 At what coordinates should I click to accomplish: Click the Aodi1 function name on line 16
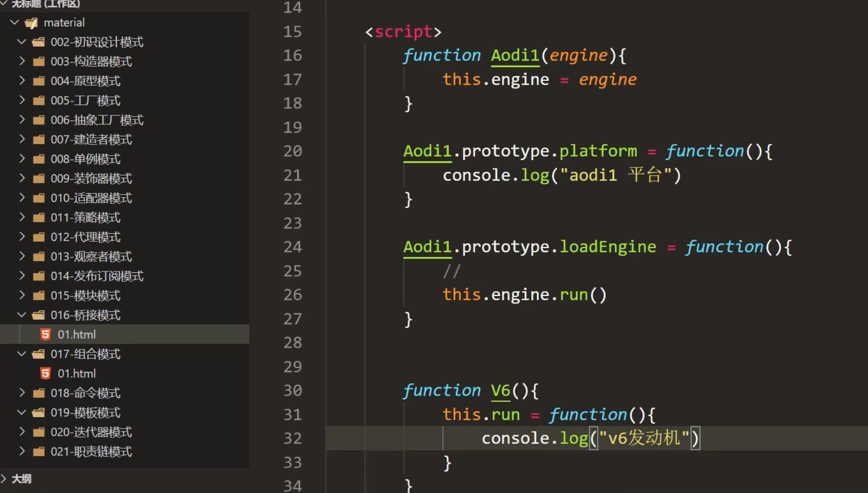(515, 56)
